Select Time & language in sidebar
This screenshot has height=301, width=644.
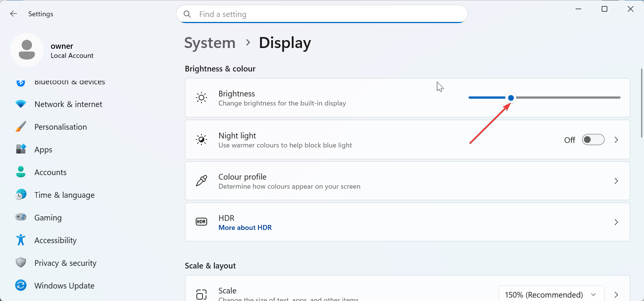pos(64,195)
